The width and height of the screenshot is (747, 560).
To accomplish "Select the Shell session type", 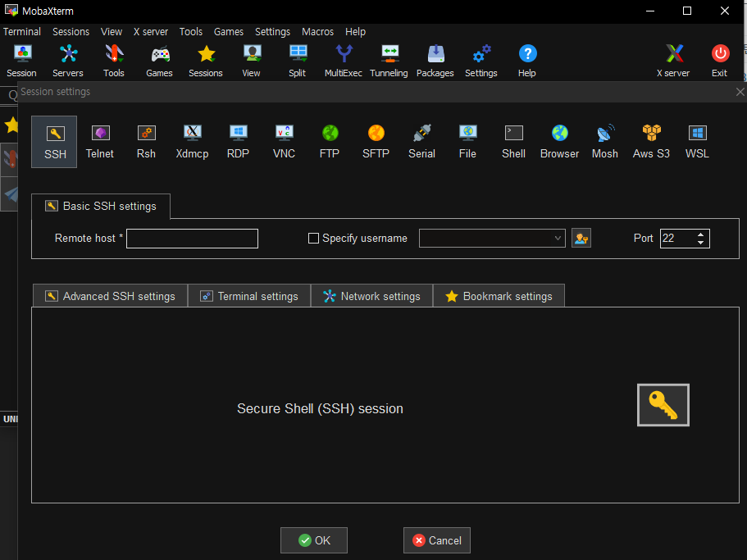I will [x=513, y=141].
